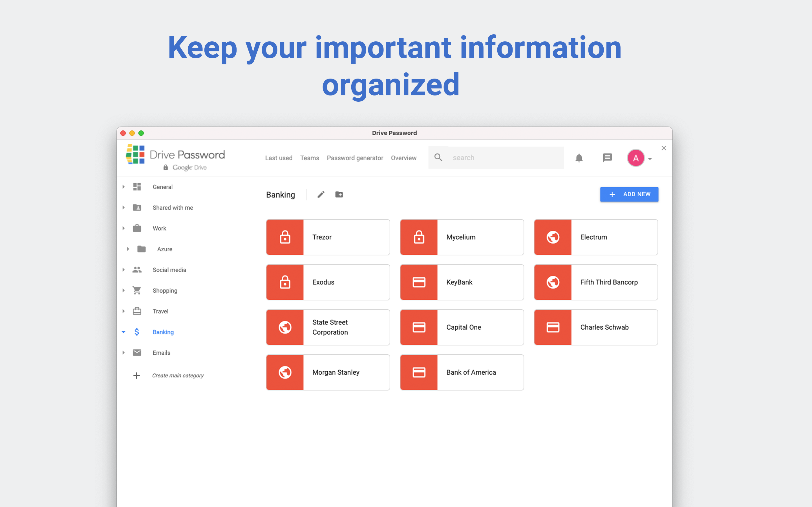
Task: Click the pink avatar circle
Action: tap(636, 158)
